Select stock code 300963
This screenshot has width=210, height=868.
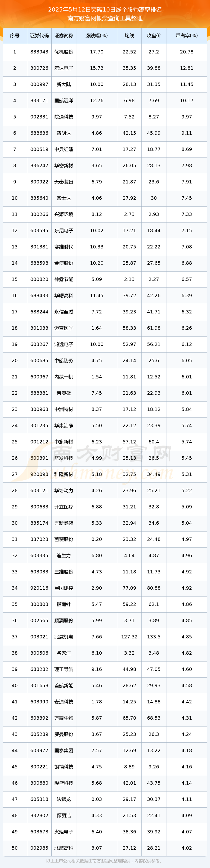pyautogui.click(x=39, y=409)
